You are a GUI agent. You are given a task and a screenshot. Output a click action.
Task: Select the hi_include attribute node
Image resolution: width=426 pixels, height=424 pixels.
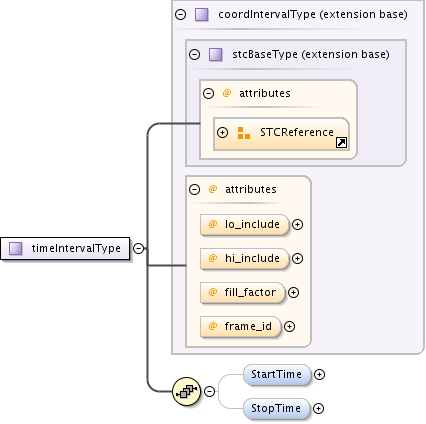244,259
